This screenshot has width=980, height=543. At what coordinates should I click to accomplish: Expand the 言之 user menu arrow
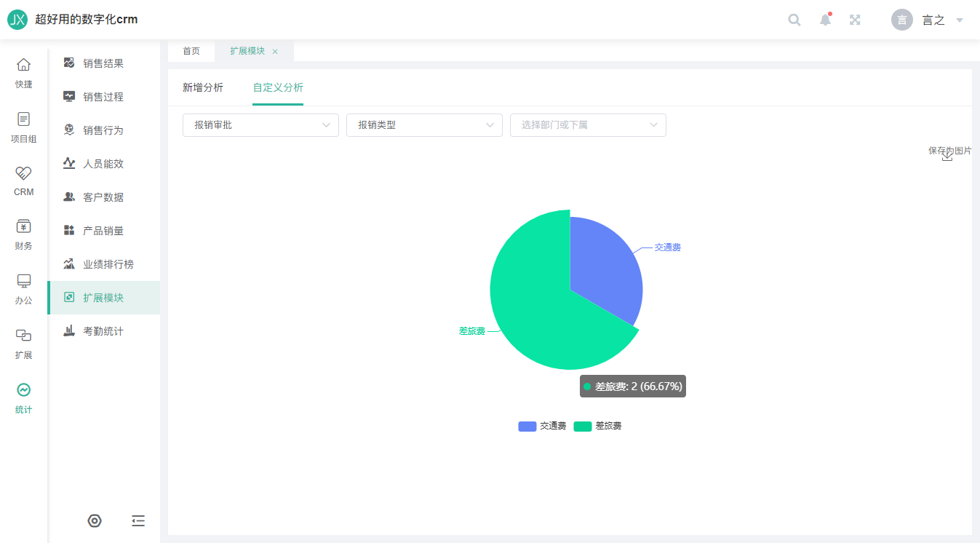click(x=960, y=20)
